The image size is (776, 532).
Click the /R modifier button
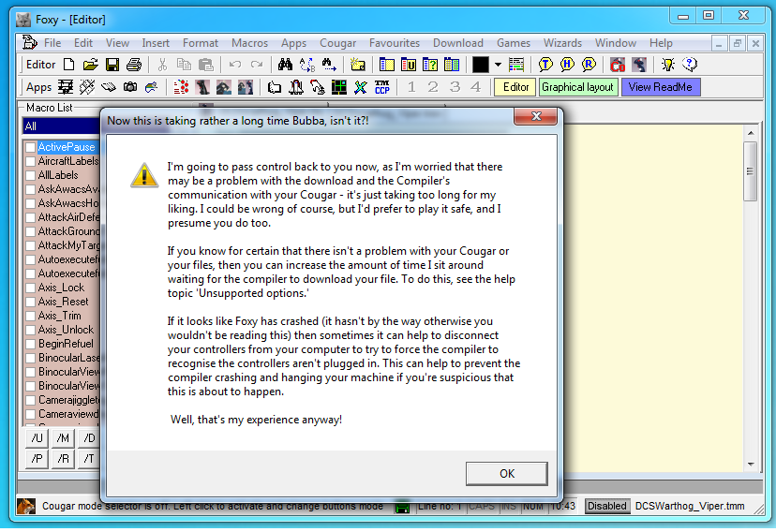[63, 459]
